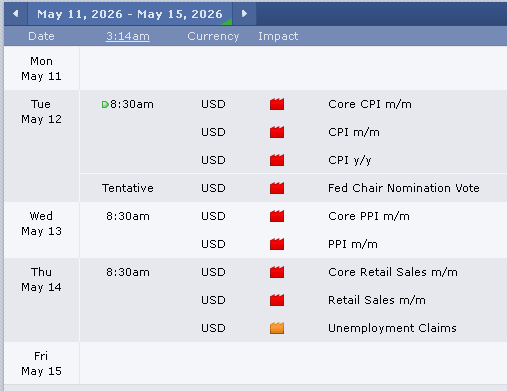
Task: Click red impact icon for Fed Chair Nomination Vote
Action: pos(277,188)
